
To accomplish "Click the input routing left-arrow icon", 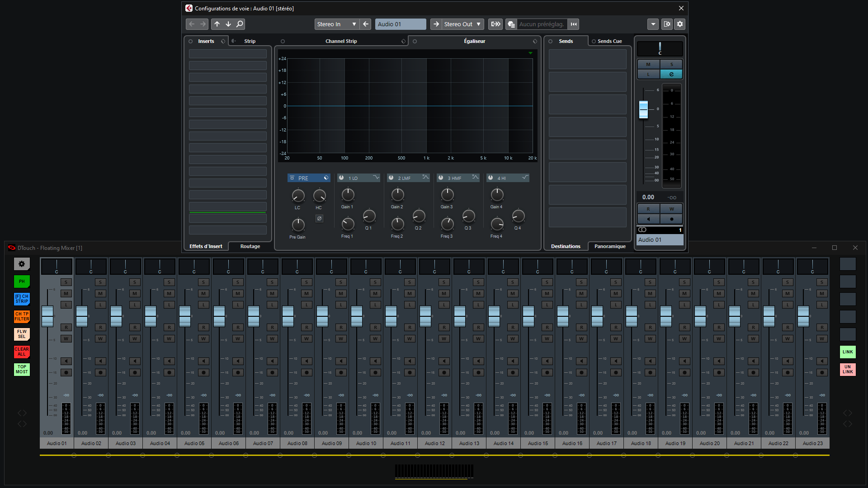I will coord(366,24).
